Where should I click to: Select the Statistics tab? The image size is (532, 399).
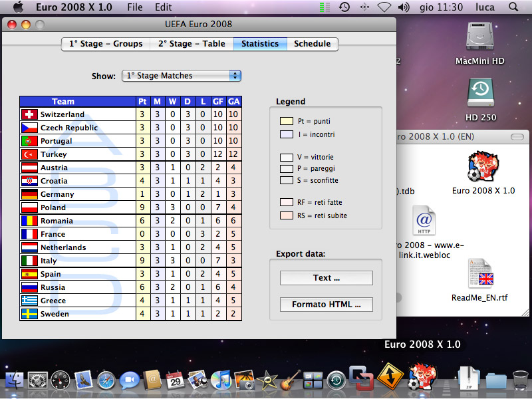[x=260, y=44]
